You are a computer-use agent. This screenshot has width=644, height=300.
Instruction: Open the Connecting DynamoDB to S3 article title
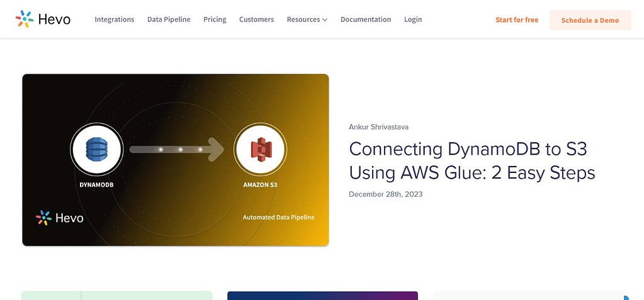click(472, 160)
